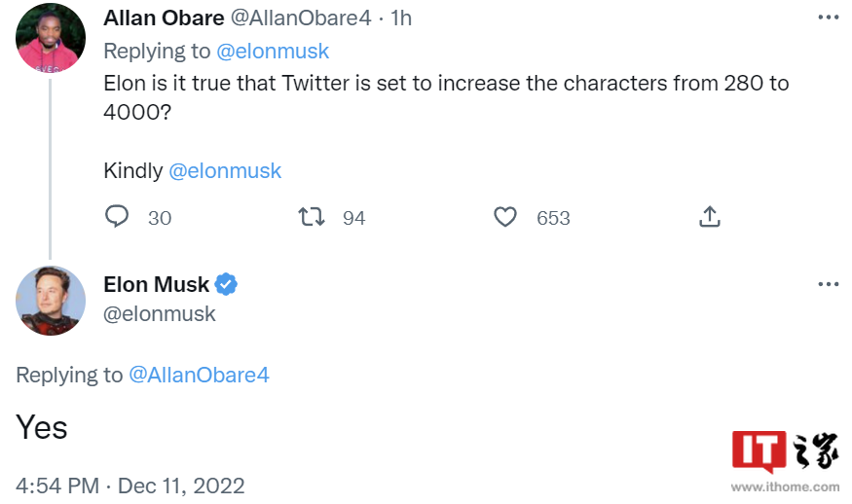
Task: Share Allan Obare's tweet
Action: [x=709, y=217]
